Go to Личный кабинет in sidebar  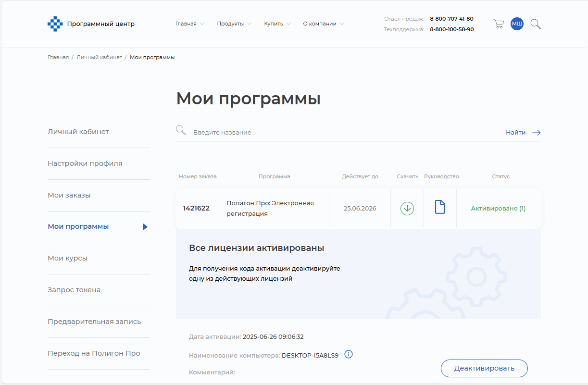(78, 132)
